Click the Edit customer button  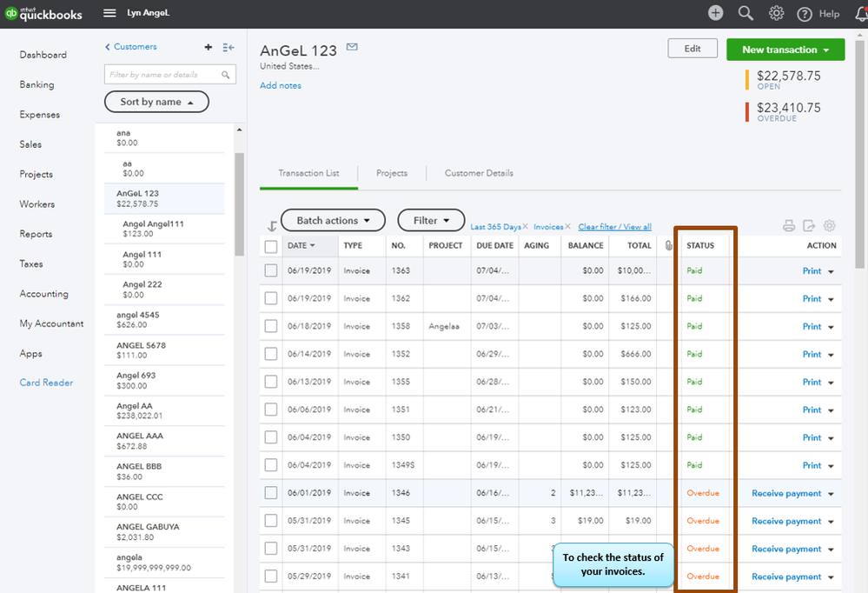[692, 49]
